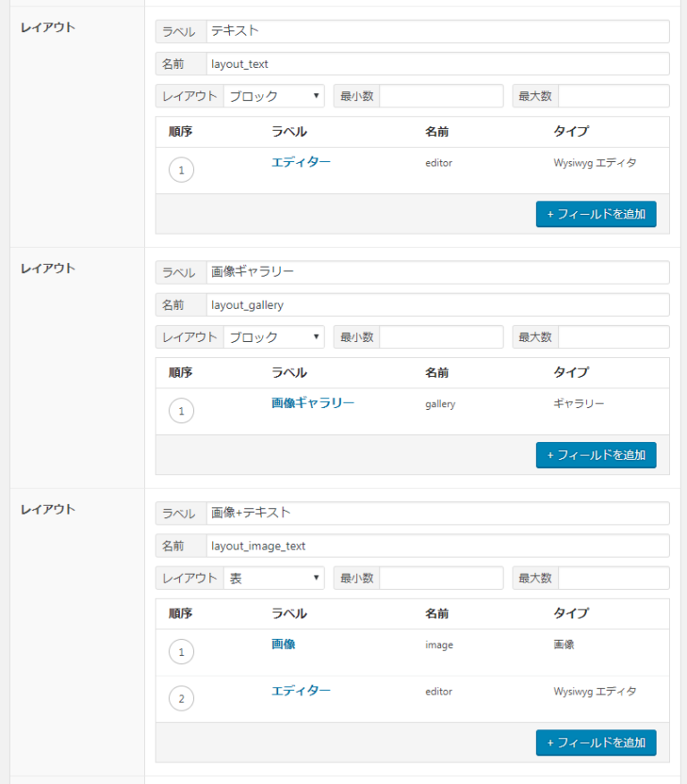The image size is (687, 784).
Task: Add a field to 画像ギャラリー layout
Action: click(x=596, y=455)
